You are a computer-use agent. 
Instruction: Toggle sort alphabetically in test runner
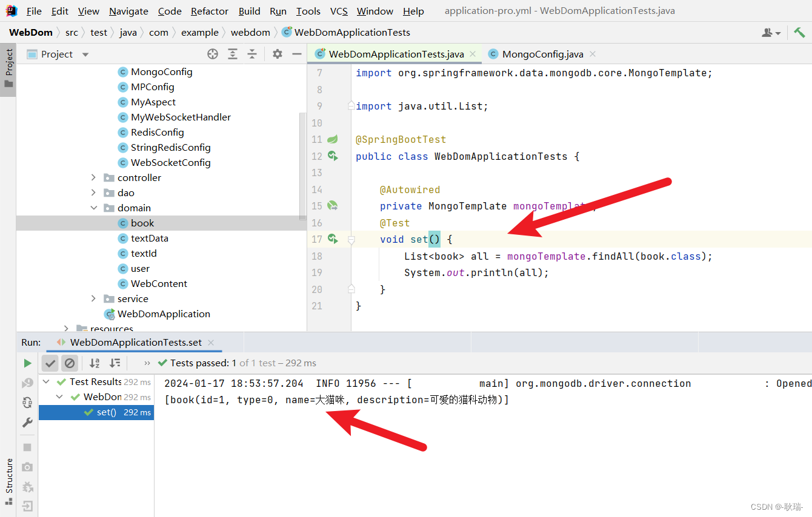tap(95, 363)
